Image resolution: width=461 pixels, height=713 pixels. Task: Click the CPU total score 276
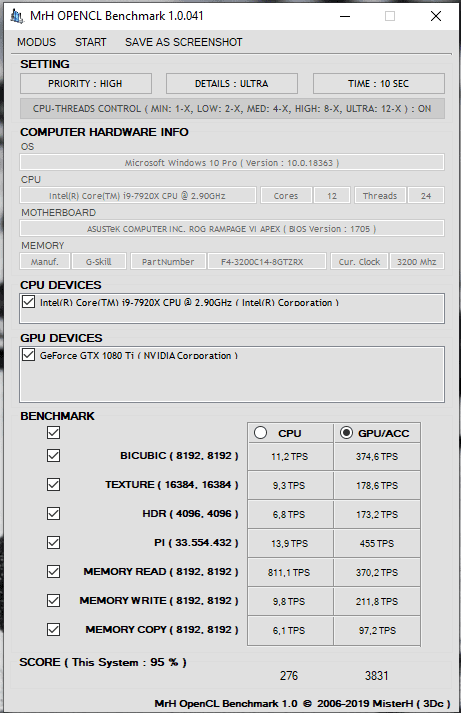(289, 676)
